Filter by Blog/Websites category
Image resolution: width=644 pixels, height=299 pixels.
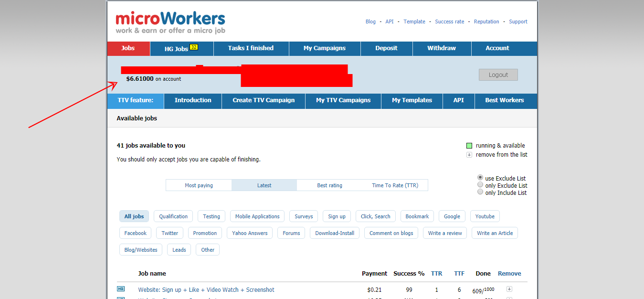pyautogui.click(x=141, y=250)
